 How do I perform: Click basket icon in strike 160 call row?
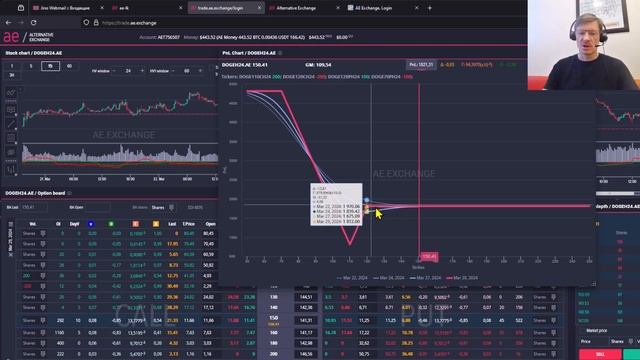click(42, 333)
